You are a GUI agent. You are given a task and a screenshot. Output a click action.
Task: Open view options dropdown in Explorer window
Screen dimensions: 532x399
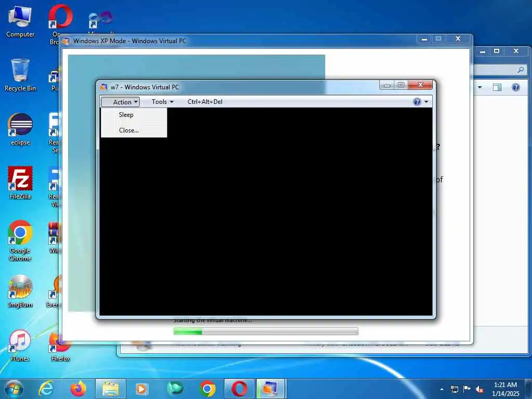(480, 87)
